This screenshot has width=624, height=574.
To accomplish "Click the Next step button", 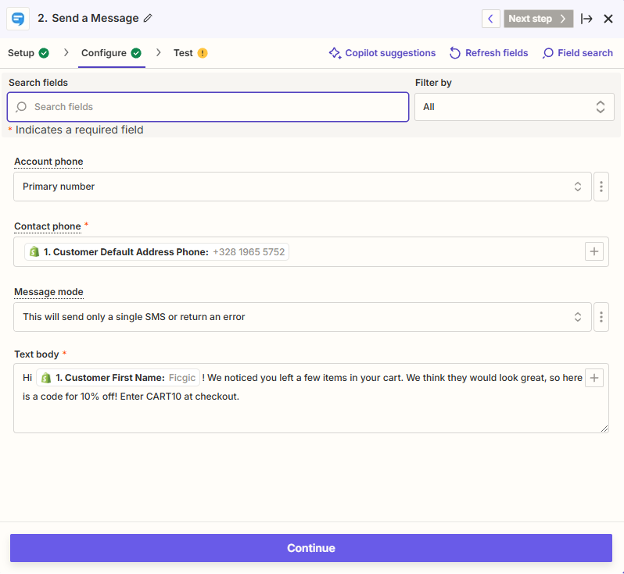I will 538,19.
